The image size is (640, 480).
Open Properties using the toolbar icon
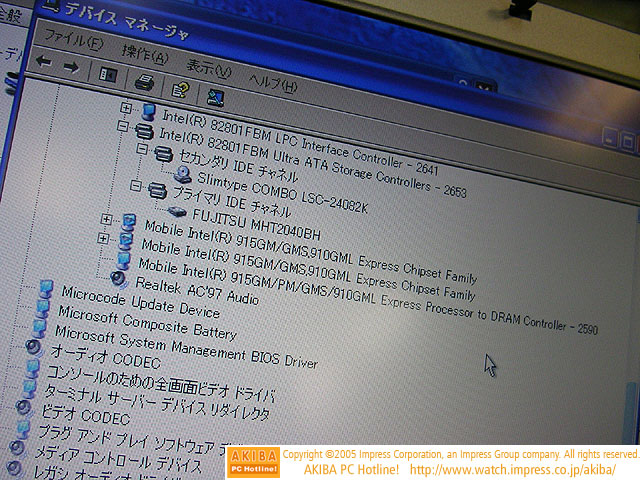[179, 88]
